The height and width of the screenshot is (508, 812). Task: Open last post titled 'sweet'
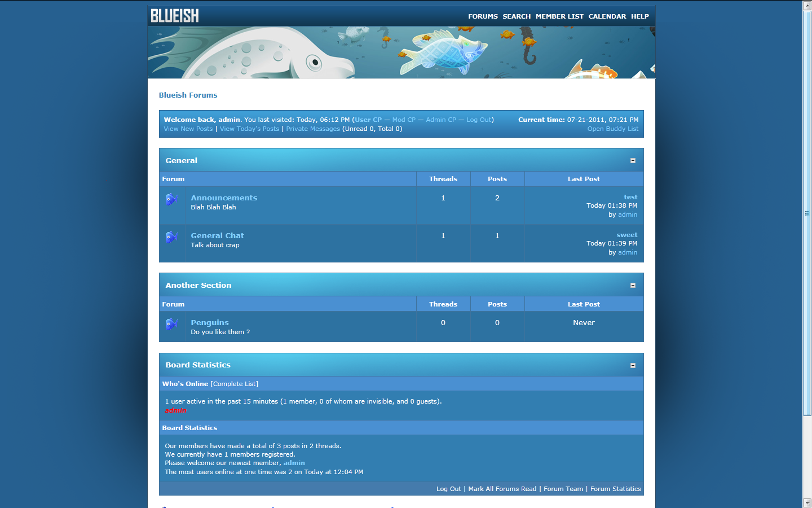(627, 235)
